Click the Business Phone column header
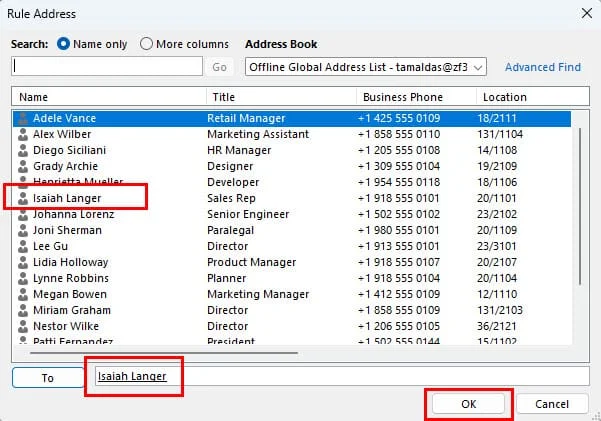This screenshot has height=421, width=601. pos(417,97)
